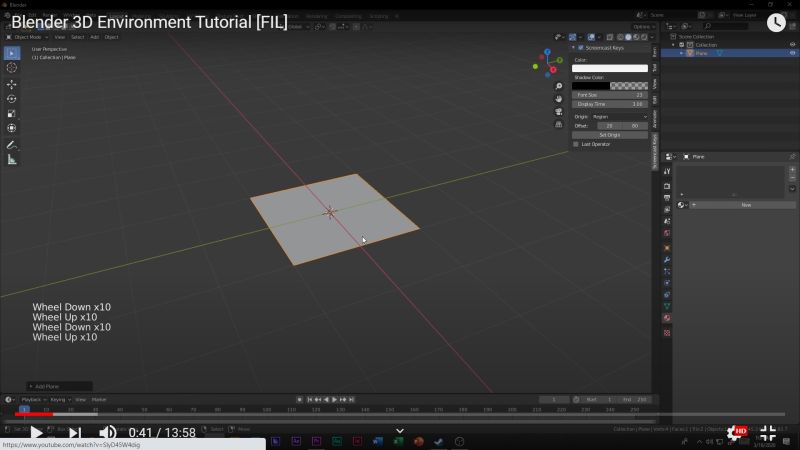Click the zoom view magnifier icon

point(559,86)
